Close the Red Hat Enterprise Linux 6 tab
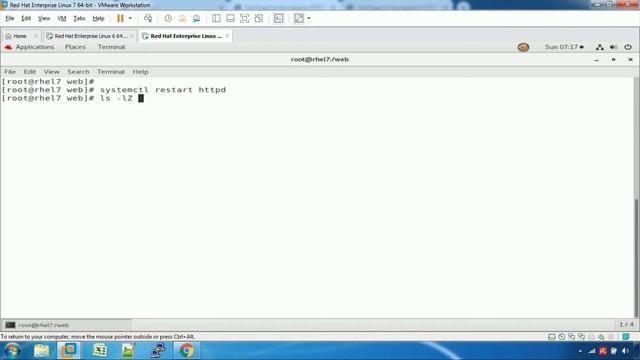Viewport: 640px width, 360px height. click(x=131, y=36)
